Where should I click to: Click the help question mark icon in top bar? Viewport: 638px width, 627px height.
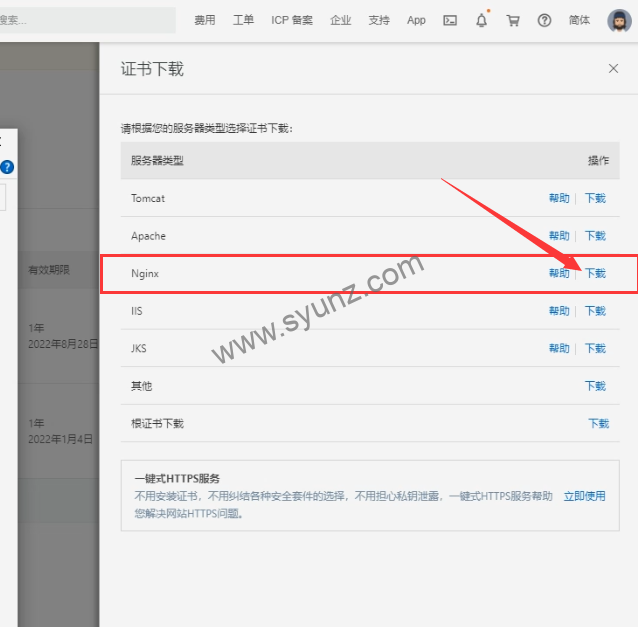point(544,20)
